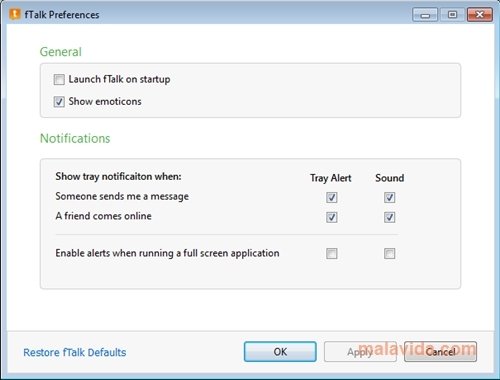Image resolution: width=500 pixels, height=380 pixels.
Task: Confirm preferences with OK button
Action: [280, 352]
